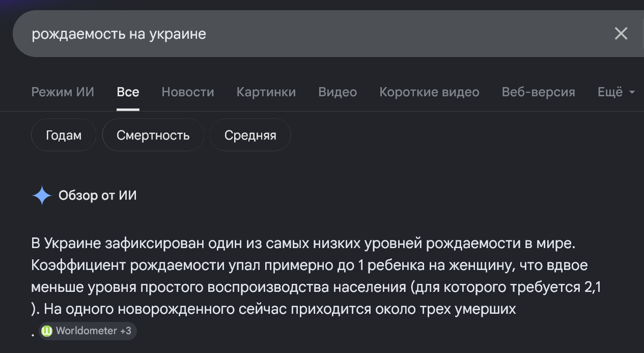Click the Обзор от ИИ heading
Screen dimensions: 644x353
coord(98,196)
